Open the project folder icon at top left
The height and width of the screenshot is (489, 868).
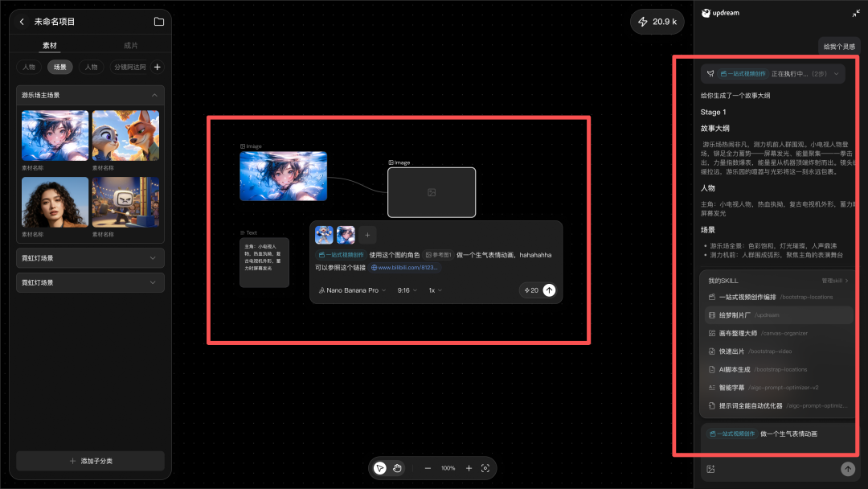point(158,22)
